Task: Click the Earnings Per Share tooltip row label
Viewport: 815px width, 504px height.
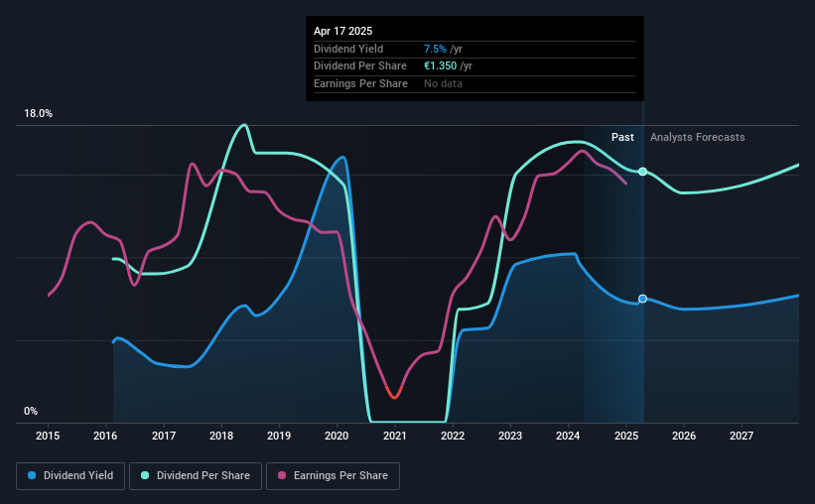Action: 360,83
